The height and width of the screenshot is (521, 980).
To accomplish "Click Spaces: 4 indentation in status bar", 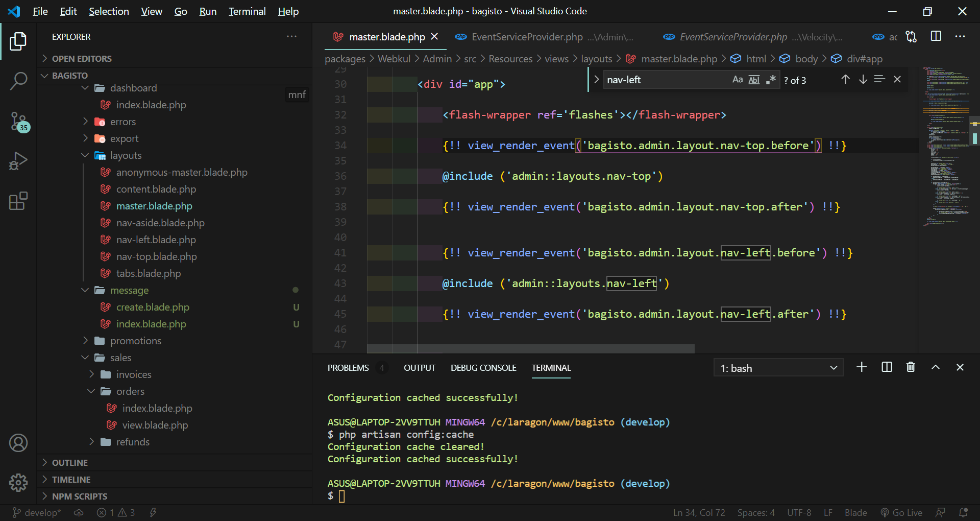I will click(756, 513).
